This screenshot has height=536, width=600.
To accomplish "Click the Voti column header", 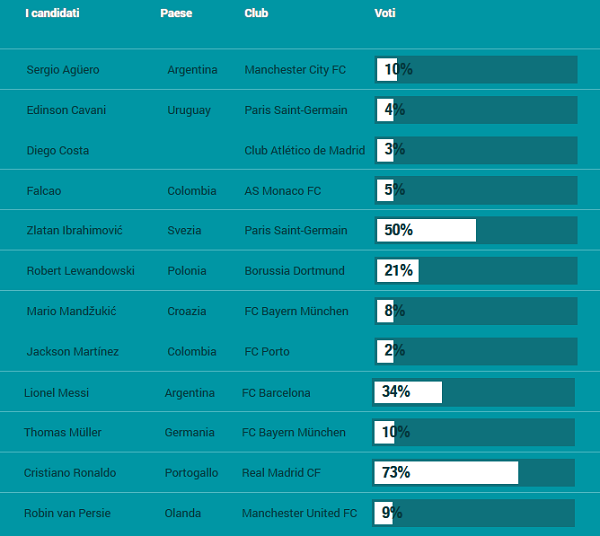I will click(384, 13).
